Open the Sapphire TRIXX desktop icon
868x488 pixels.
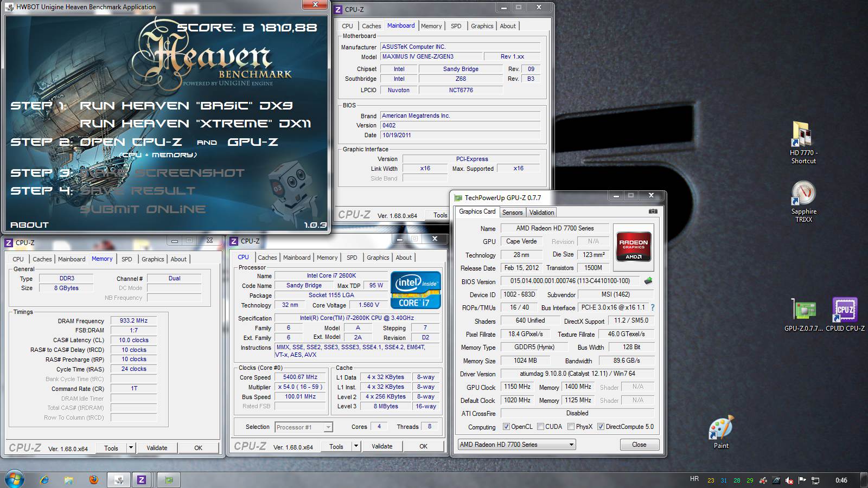click(x=803, y=202)
